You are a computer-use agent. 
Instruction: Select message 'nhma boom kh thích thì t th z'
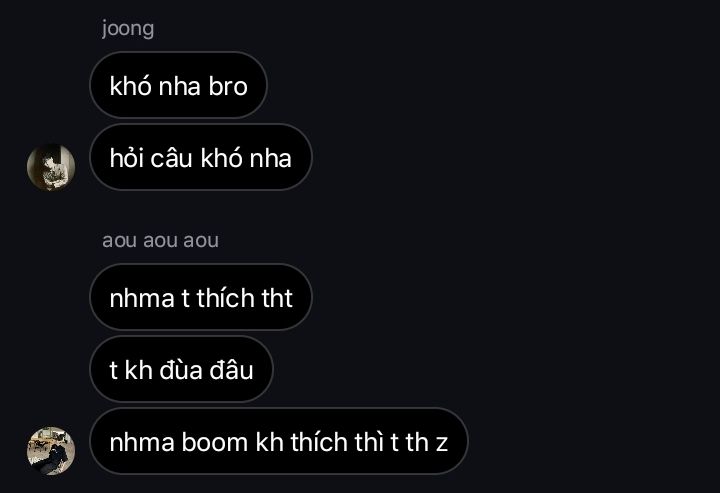[x=279, y=441]
